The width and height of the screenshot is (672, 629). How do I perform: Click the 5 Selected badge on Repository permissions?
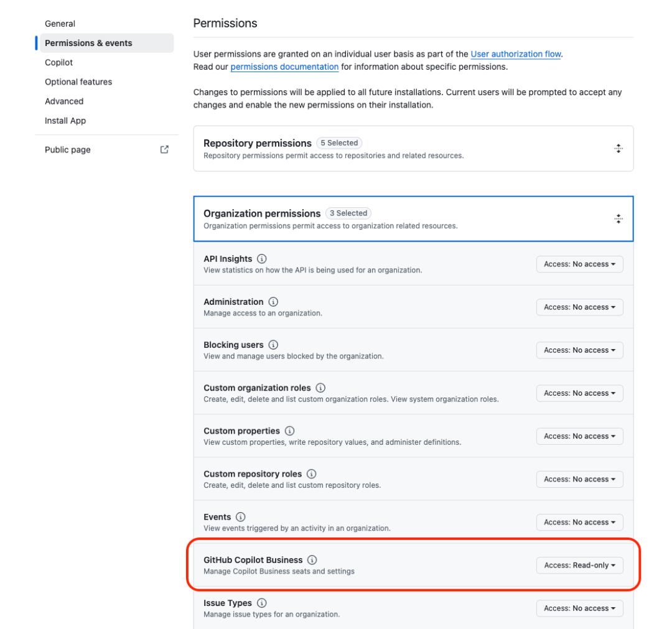point(339,142)
